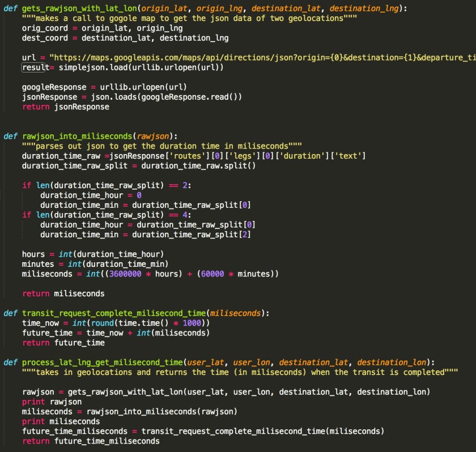Click the simplejson.load call
The image size is (476, 452).
(x=93, y=67)
